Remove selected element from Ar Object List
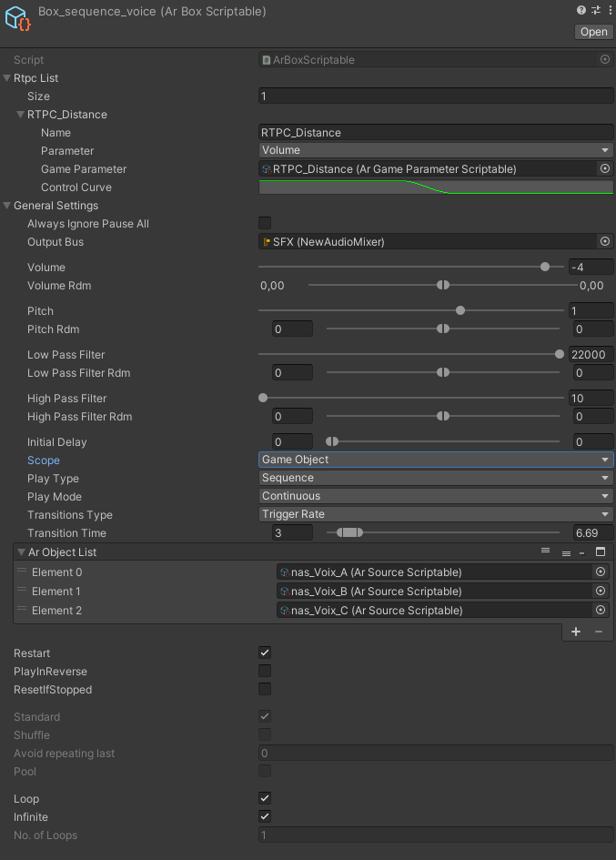Viewport: 616px width, 860px height. pos(599,632)
